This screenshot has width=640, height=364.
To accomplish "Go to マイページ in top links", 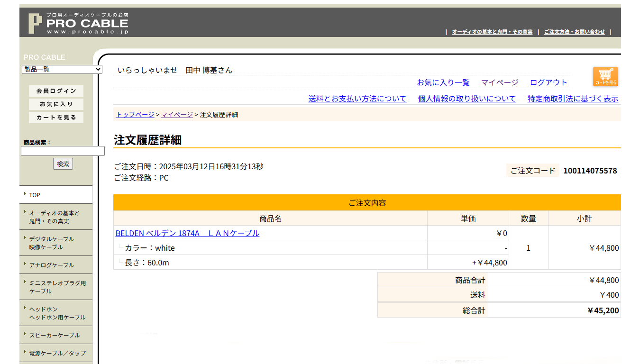I will click(x=500, y=82).
